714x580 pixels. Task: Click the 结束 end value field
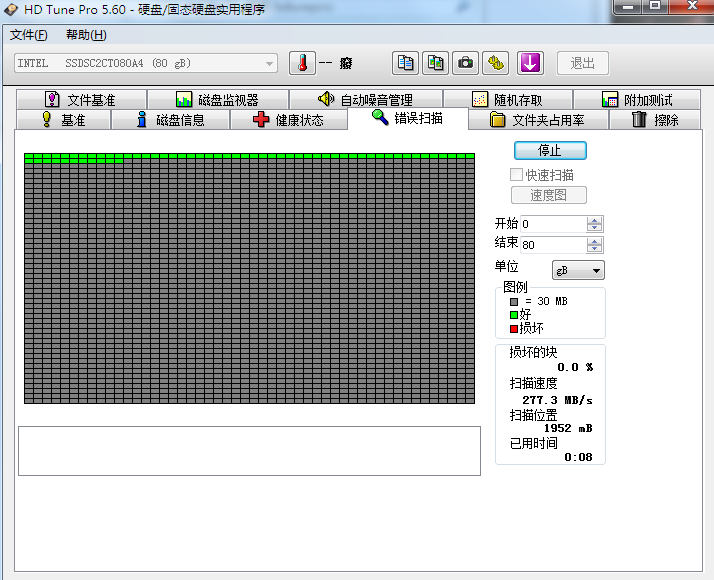[x=553, y=245]
